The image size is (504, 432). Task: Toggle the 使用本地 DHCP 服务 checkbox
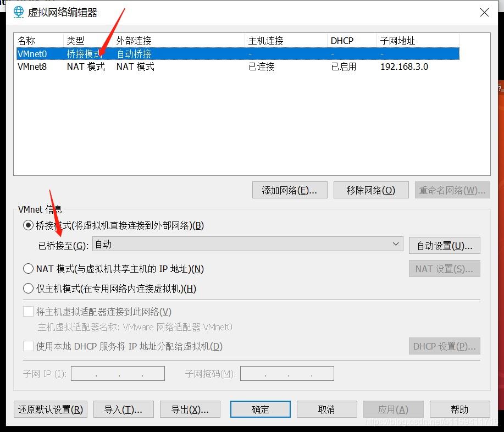click(28, 346)
